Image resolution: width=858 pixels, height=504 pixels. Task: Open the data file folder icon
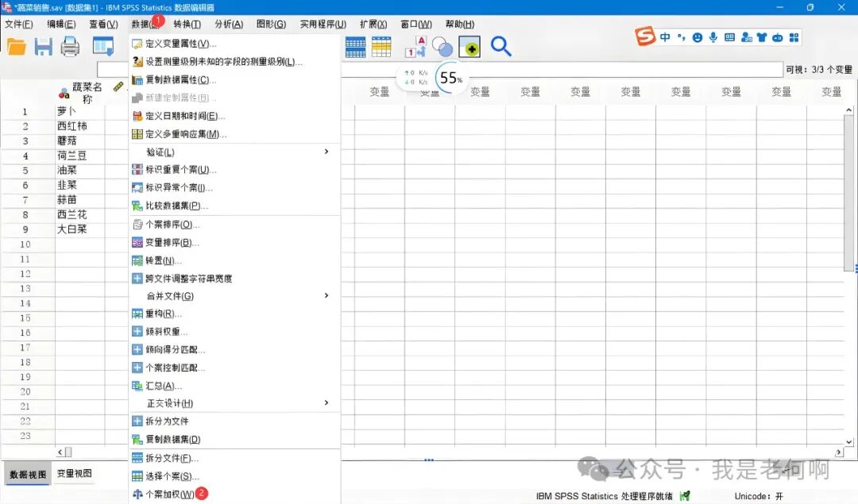17,47
